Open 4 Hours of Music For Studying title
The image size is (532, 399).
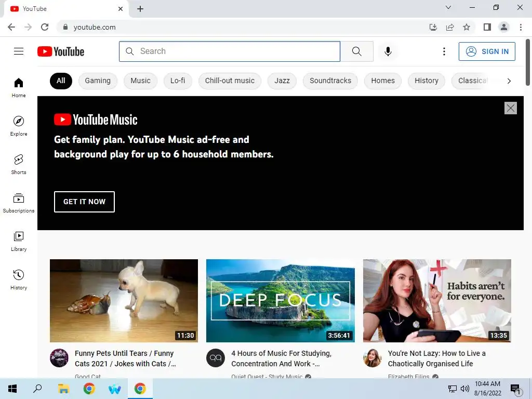(x=281, y=358)
